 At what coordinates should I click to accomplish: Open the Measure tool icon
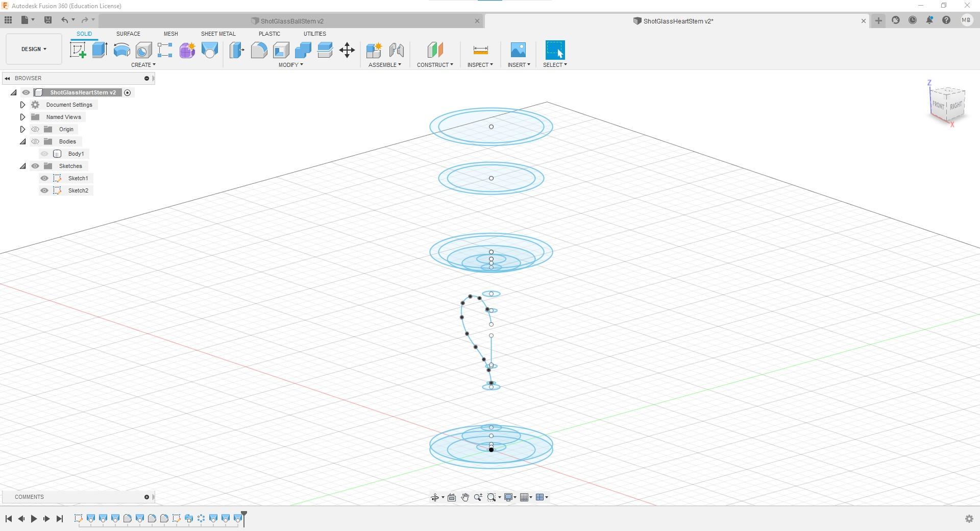[x=481, y=50]
